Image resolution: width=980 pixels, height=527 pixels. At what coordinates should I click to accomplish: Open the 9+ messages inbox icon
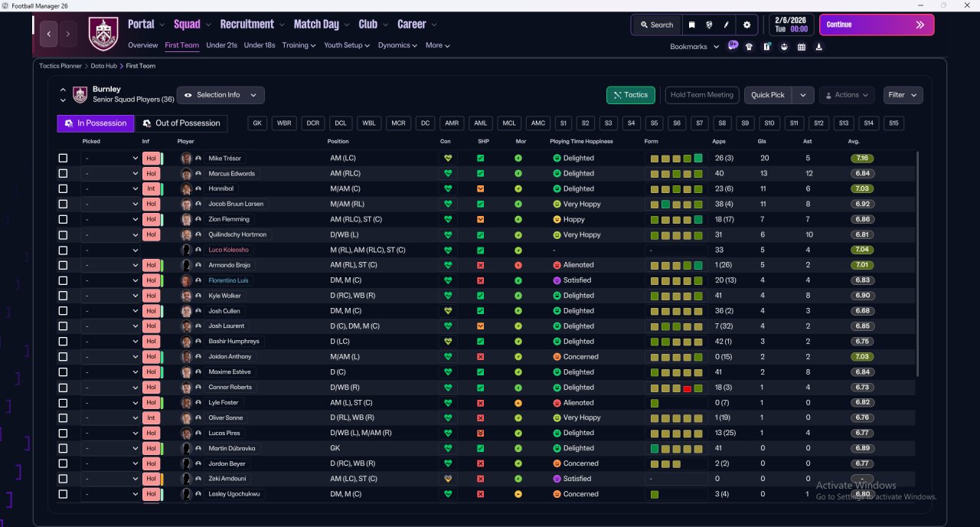pyautogui.click(x=733, y=45)
